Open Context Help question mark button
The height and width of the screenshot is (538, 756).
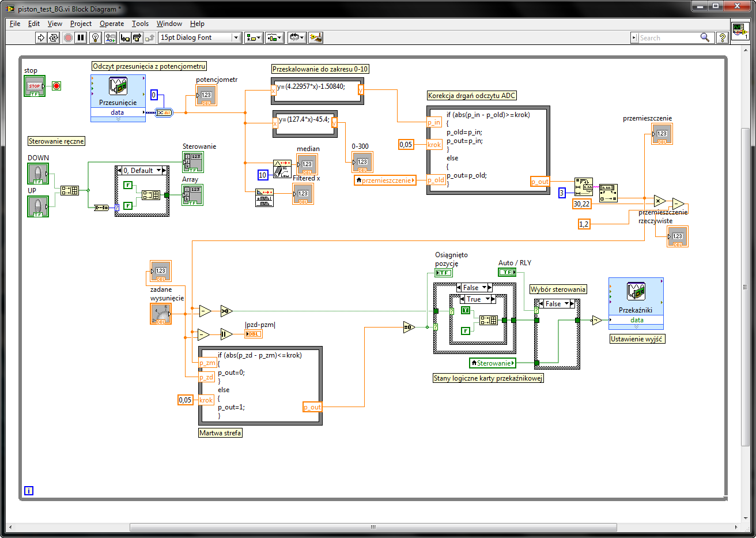(x=723, y=37)
